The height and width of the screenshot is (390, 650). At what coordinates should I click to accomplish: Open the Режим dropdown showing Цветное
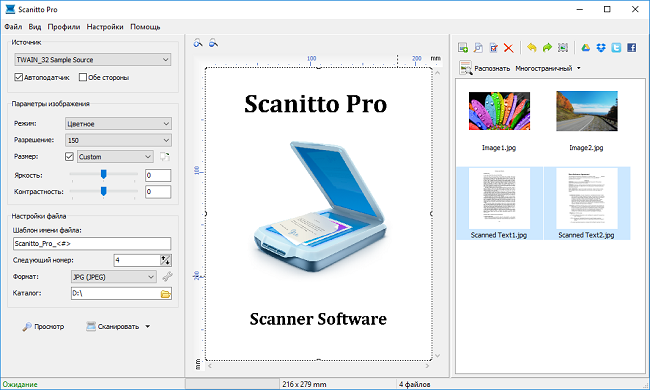[118, 124]
